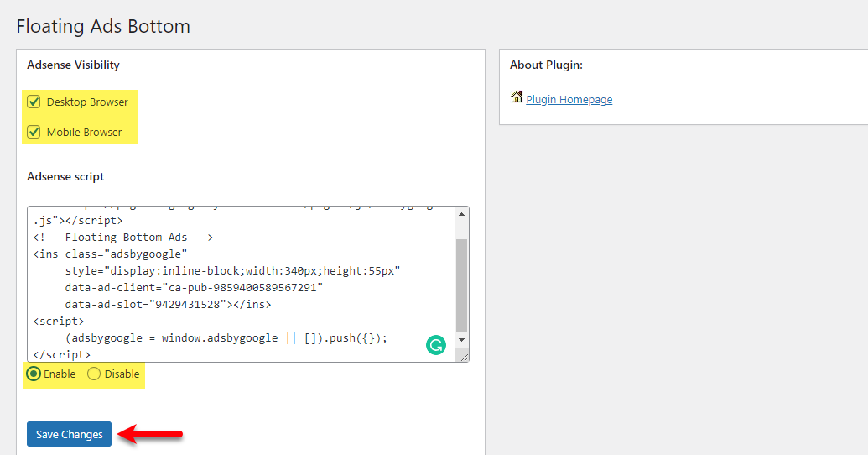Click the About Plugin heading
Image resolution: width=868 pixels, height=455 pixels.
click(546, 65)
